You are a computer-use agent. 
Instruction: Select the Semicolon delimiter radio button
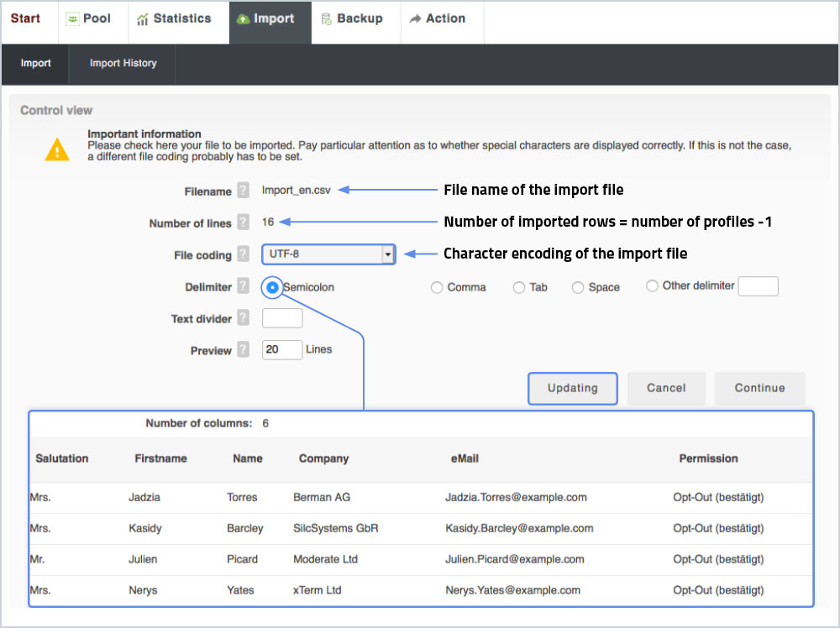click(x=272, y=287)
